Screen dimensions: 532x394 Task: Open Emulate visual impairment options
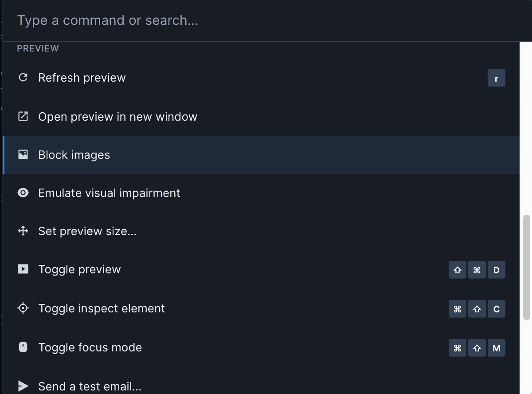tap(109, 193)
